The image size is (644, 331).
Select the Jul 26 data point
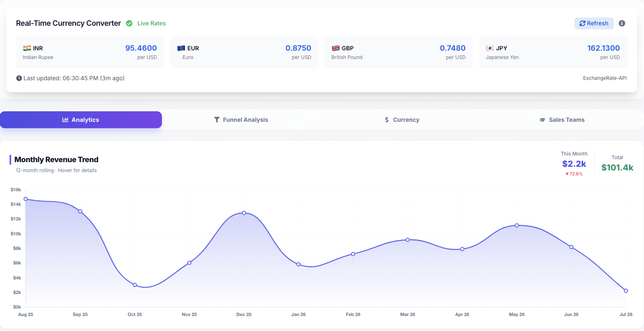click(x=626, y=291)
